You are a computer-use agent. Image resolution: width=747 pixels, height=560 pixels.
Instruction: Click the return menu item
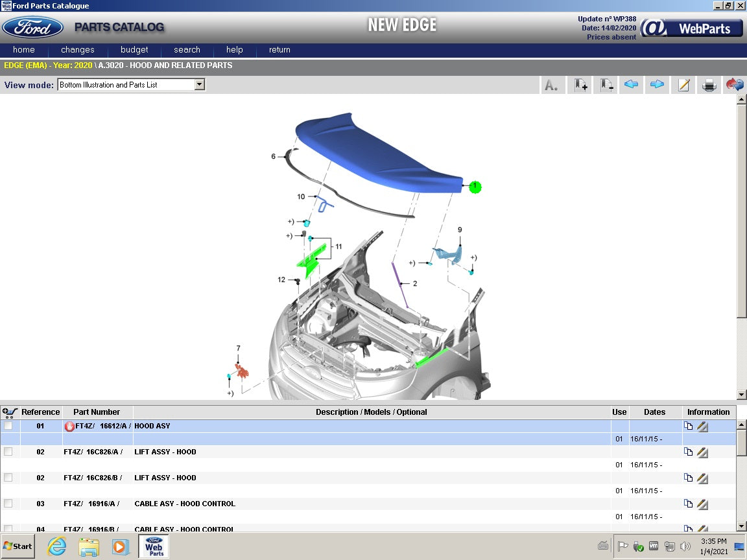[x=279, y=49]
